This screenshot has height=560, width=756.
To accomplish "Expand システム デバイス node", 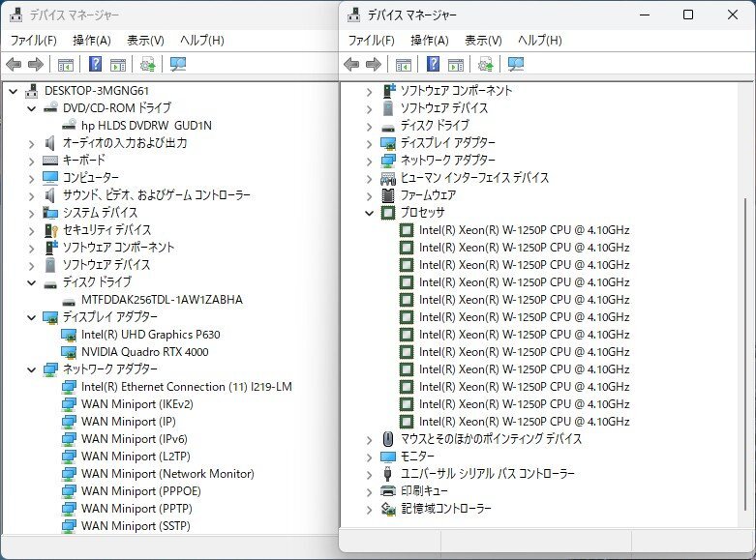I will coord(32,213).
